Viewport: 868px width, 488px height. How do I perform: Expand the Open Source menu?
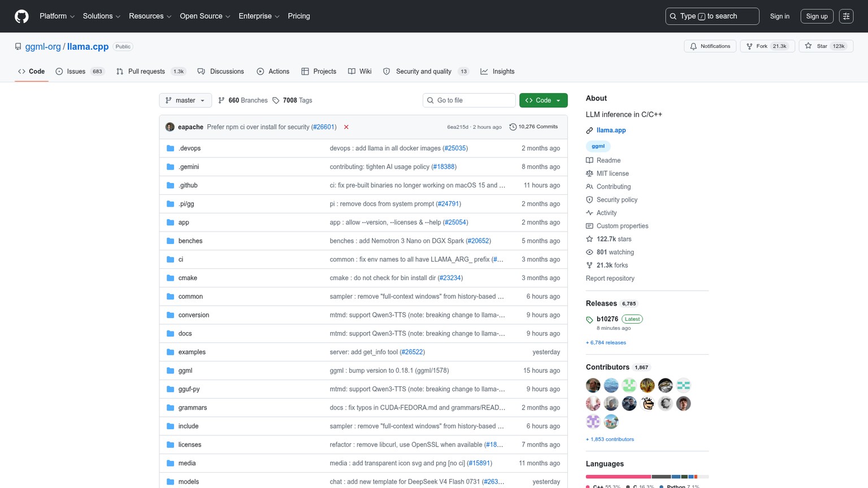(x=205, y=16)
